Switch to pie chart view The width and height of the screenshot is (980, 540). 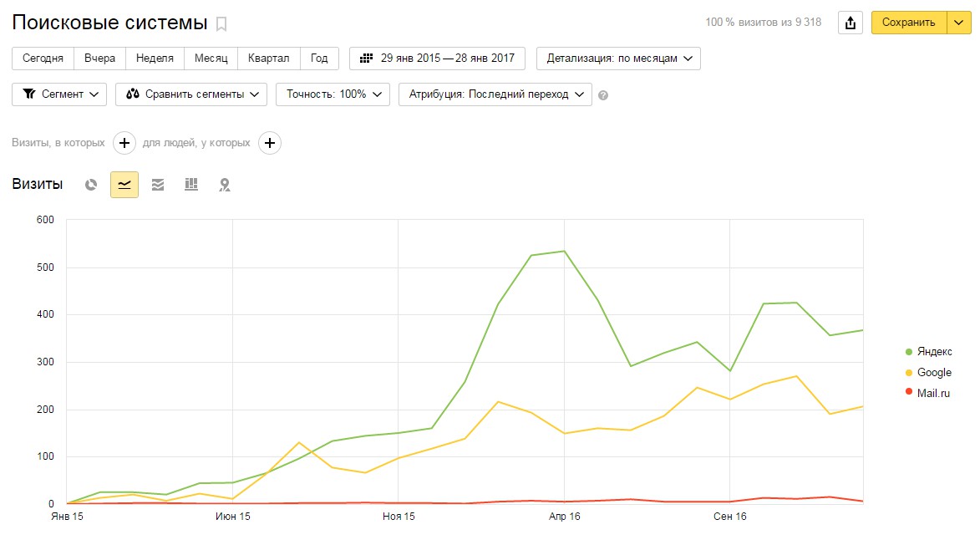91,185
